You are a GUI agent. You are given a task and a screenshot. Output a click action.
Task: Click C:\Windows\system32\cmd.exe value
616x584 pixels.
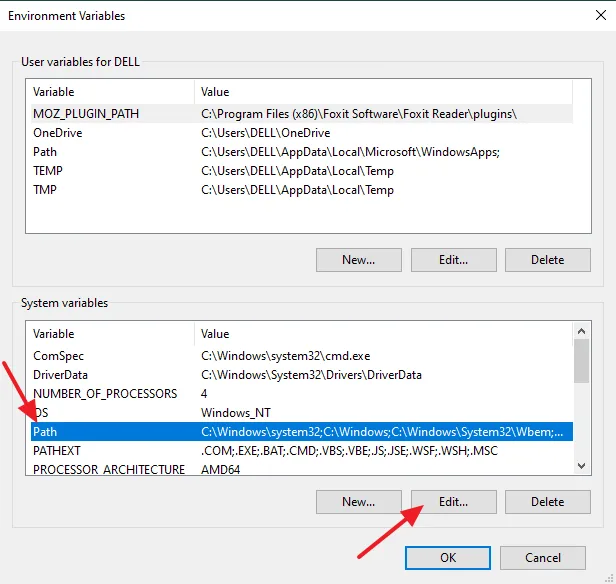(x=286, y=356)
